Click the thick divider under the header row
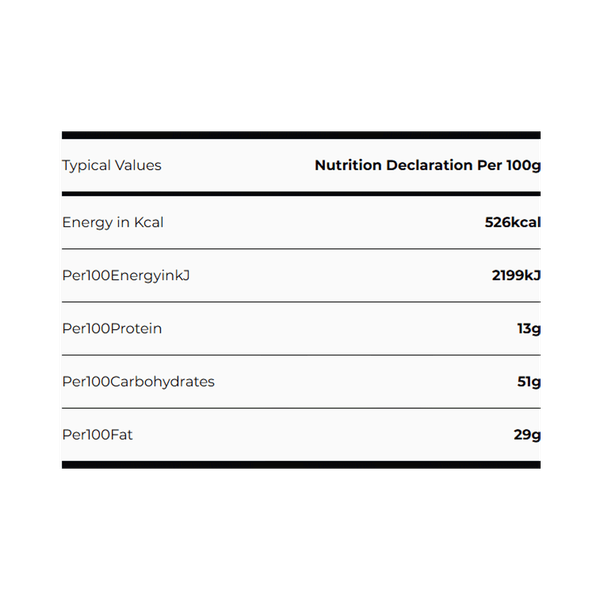 coord(300,193)
